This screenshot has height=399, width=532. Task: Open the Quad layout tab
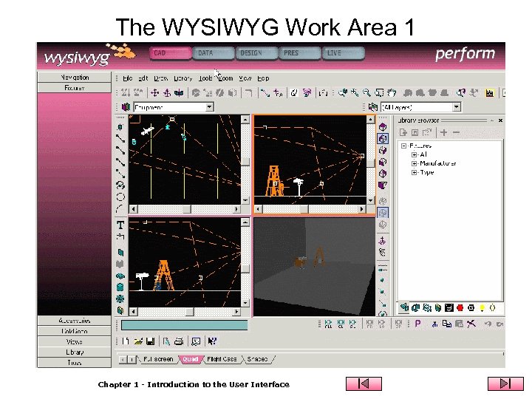(191, 359)
